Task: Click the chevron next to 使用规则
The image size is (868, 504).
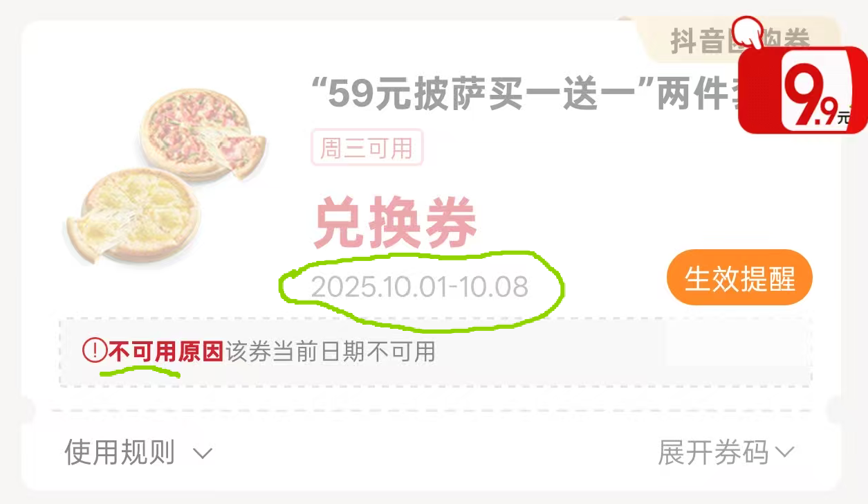Action: pyautogui.click(x=202, y=454)
